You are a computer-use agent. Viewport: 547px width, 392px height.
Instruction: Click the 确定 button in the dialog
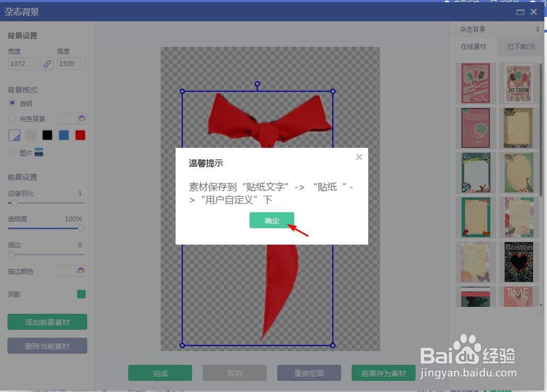tap(272, 220)
